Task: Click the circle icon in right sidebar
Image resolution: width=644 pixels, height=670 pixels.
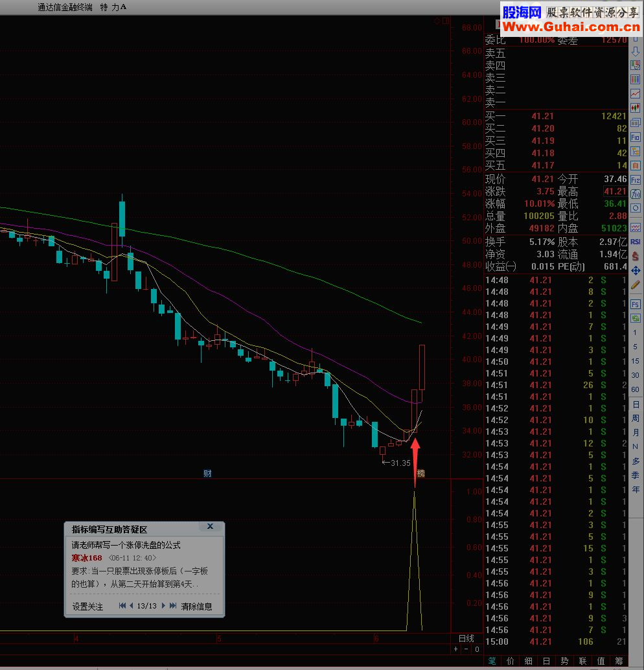Action: 636,208
